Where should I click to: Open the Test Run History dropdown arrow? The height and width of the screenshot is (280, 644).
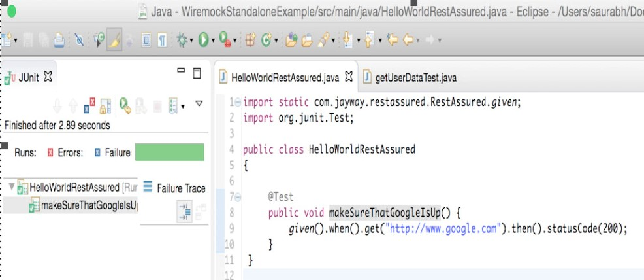click(182, 107)
